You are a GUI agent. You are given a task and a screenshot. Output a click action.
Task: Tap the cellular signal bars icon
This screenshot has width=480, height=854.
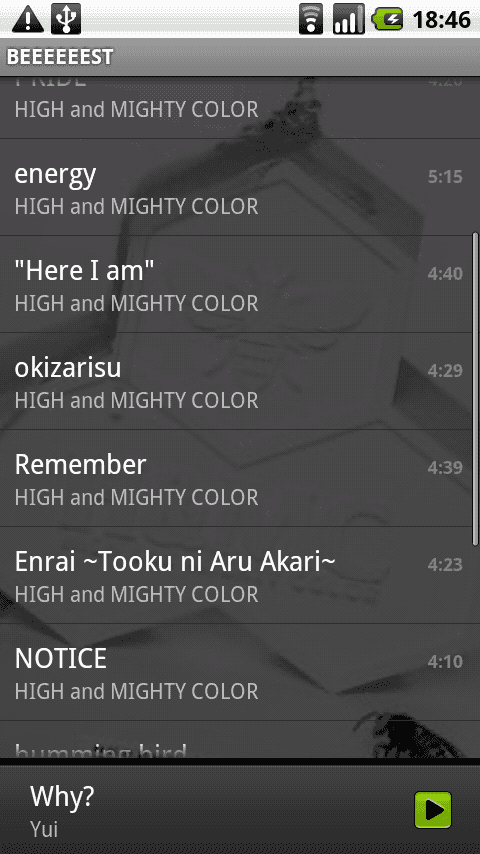pos(349,19)
